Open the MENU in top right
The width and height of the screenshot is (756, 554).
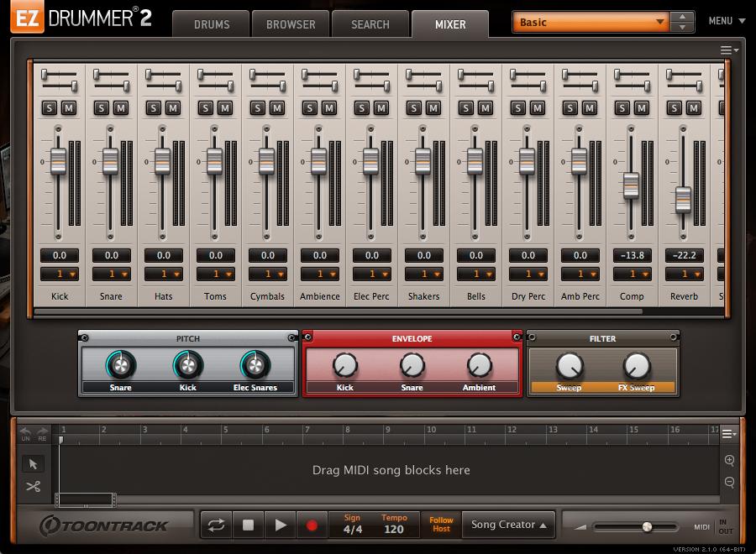[726, 21]
